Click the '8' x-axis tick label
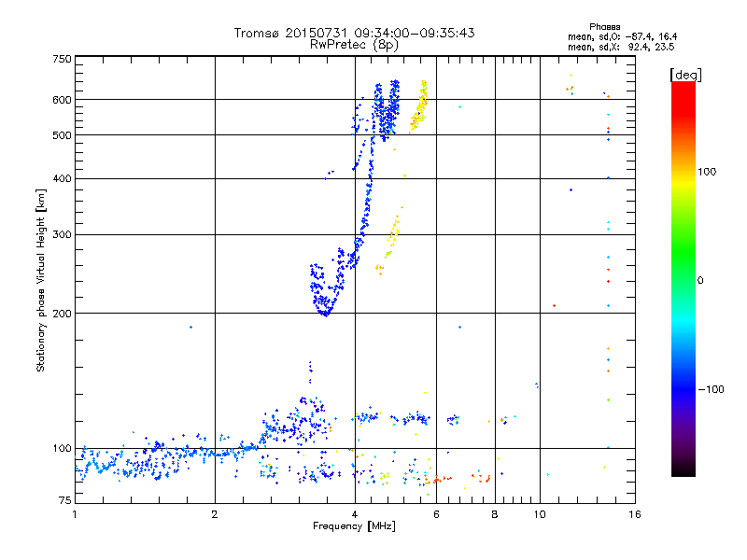The image size is (747, 560). (x=495, y=514)
